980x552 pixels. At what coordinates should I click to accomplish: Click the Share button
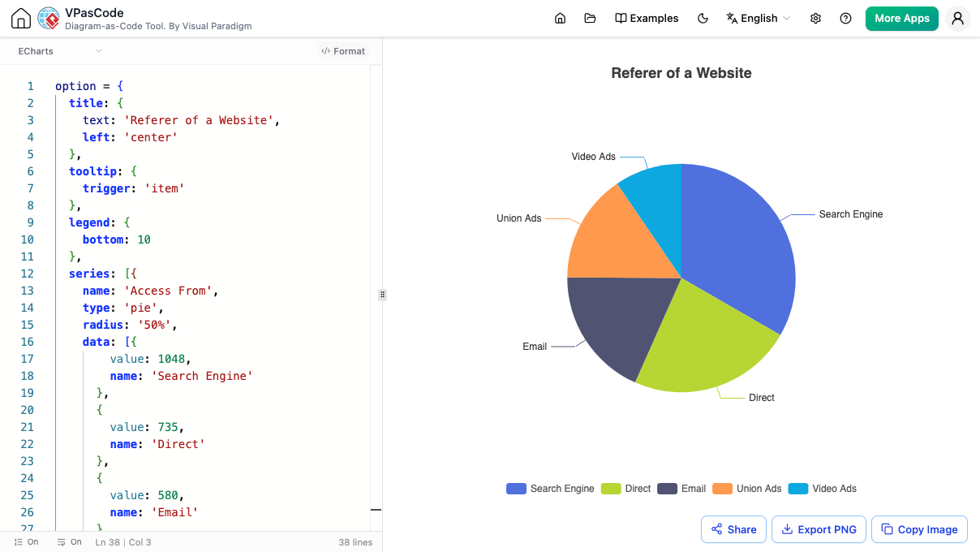[x=733, y=529]
